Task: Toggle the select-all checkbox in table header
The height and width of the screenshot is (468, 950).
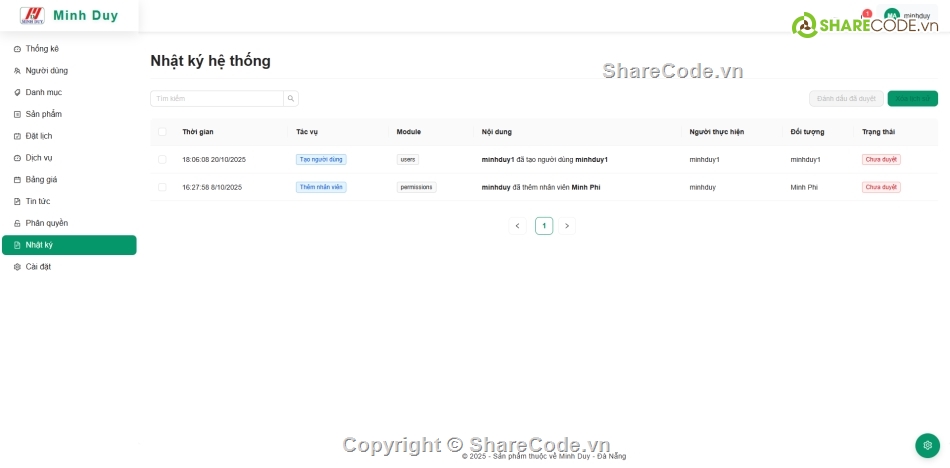Action: [x=162, y=132]
